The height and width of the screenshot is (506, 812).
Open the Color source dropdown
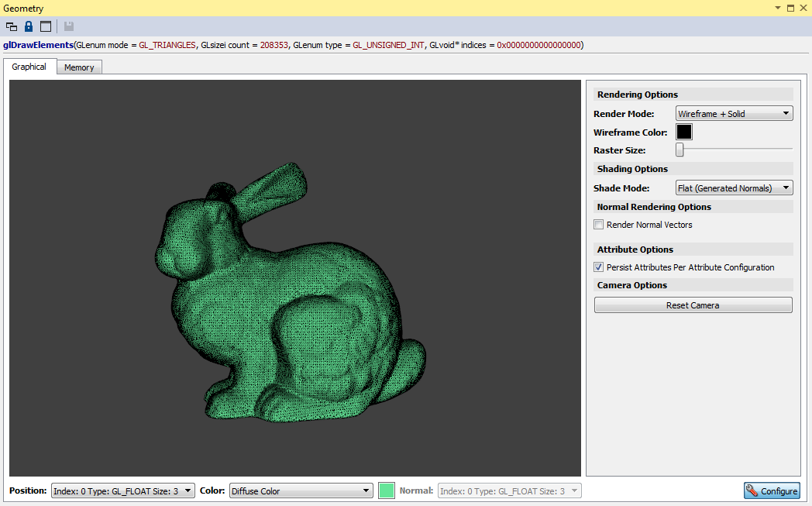pos(301,491)
